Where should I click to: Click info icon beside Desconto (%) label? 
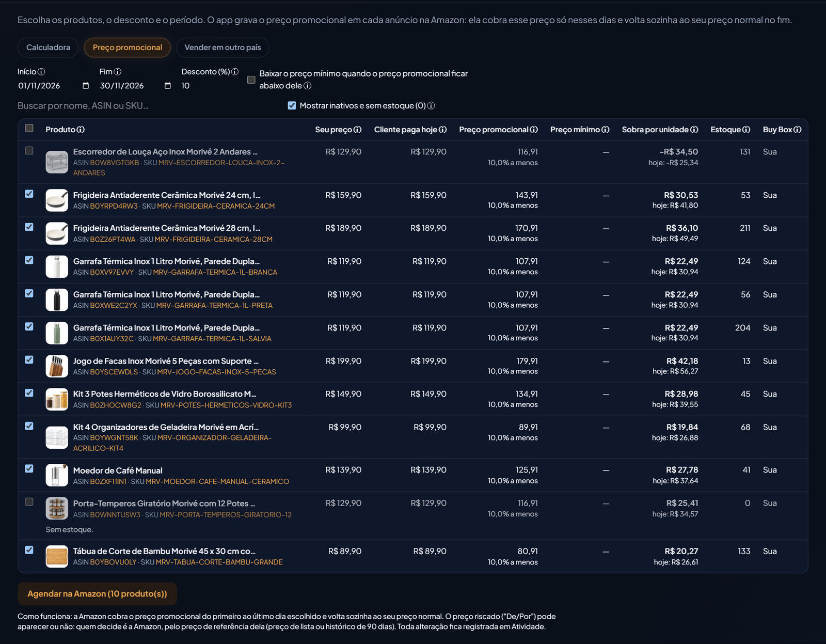235,72
